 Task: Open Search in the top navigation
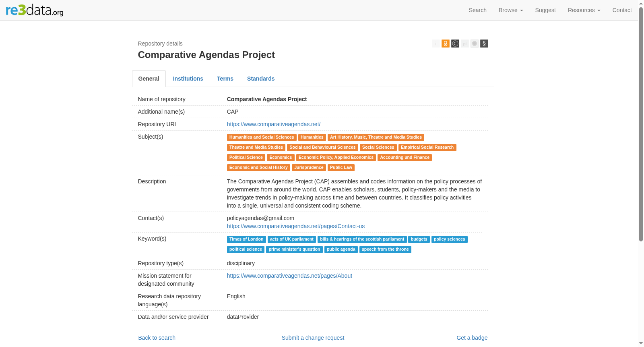click(x=478, y=10)
